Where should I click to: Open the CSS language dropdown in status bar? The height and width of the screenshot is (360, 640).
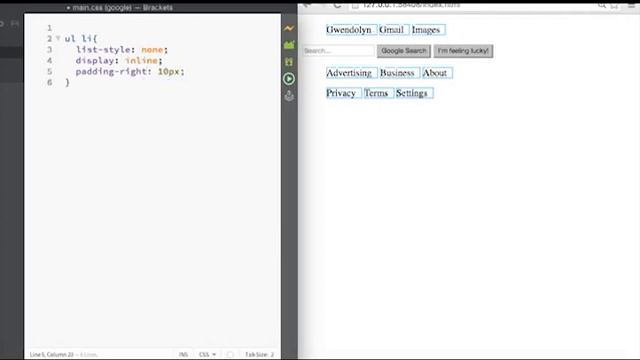pos(207,354)
